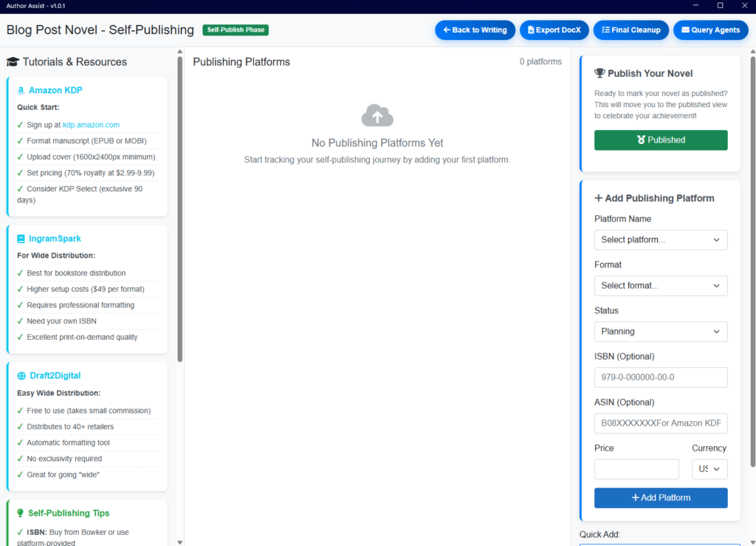Click the lightbulb icon by Self-Publishing Tips
The width and height of the screenshot is (756, 546).
click(21, 513)
